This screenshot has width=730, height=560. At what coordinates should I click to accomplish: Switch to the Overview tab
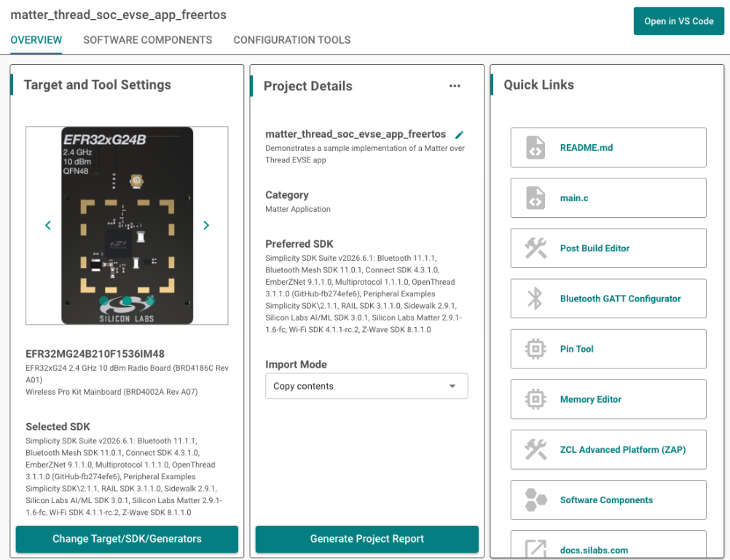36,40
